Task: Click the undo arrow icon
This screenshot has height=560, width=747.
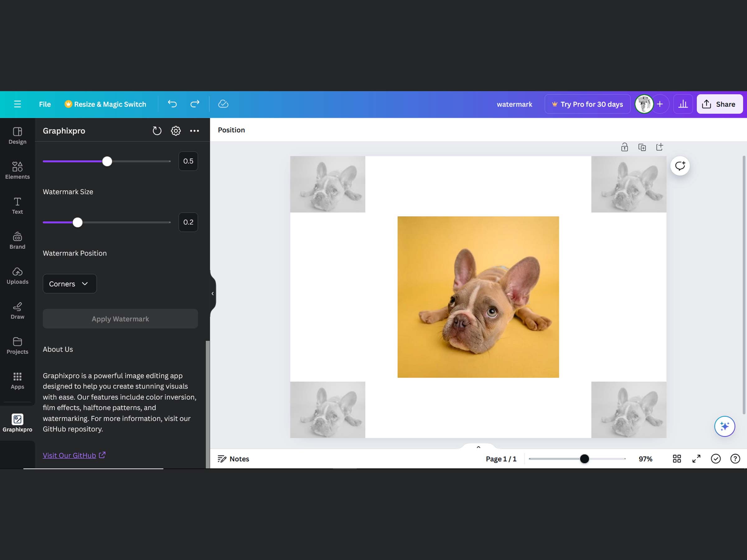Action: point(172,104)
